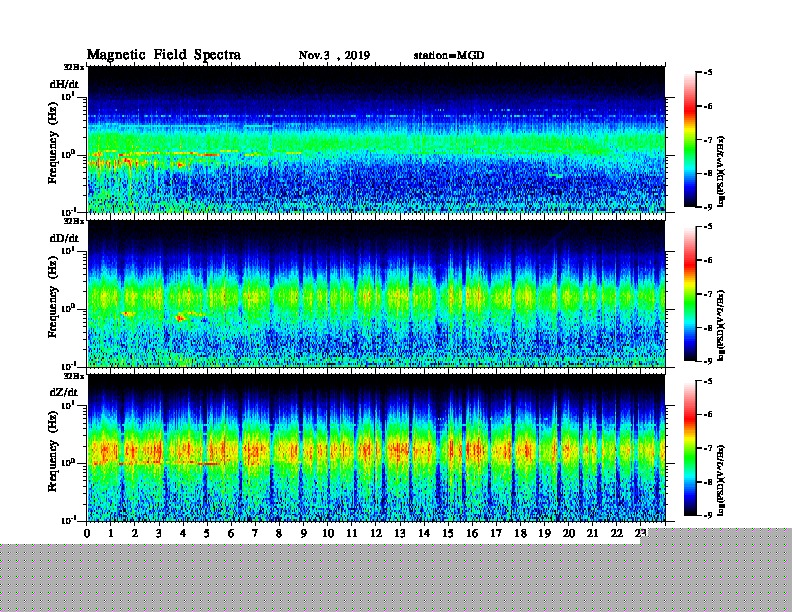Screen dimensions: 792x612
Task: Click hour tick label 0 on time axis
Action: (87, 533)
